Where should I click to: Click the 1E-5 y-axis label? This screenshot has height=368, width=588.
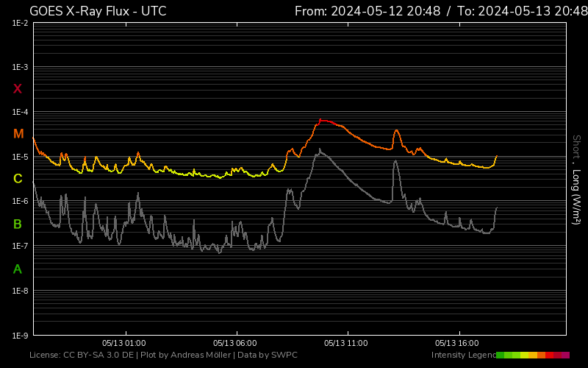pyautogui.click(x=20, y=157)
